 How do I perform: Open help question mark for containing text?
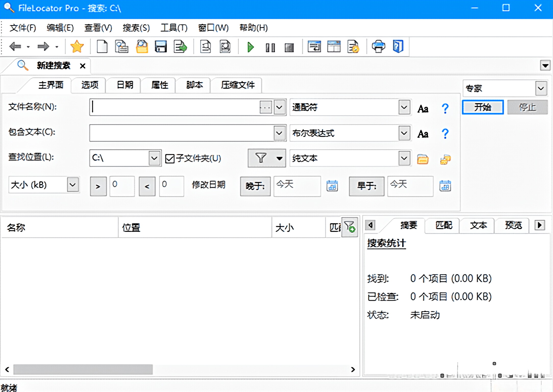point(445,133)
